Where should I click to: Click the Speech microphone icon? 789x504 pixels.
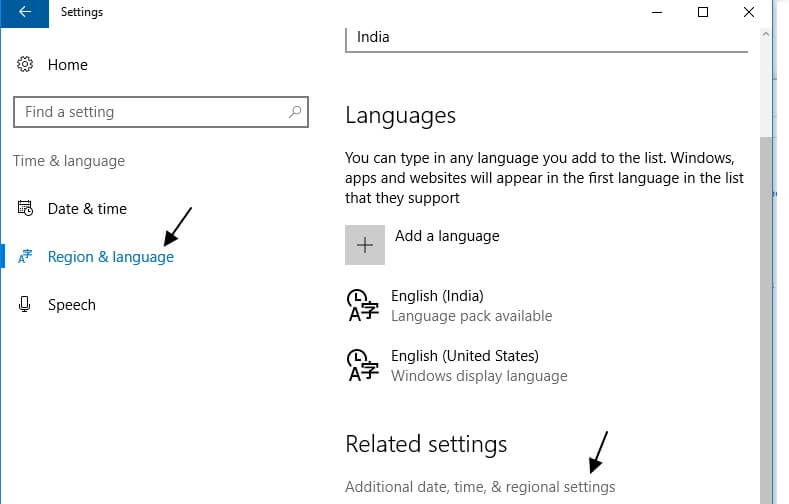[24, 304]
